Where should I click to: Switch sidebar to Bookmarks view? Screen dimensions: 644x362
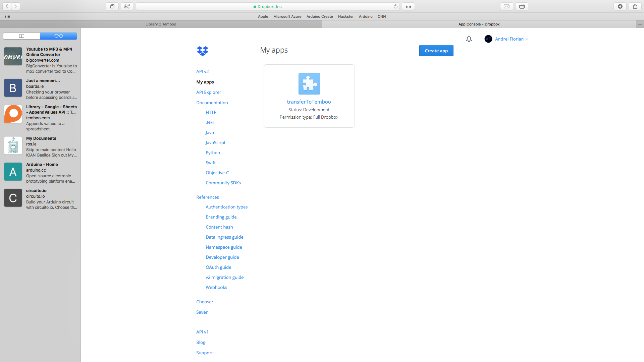[21, 36]
